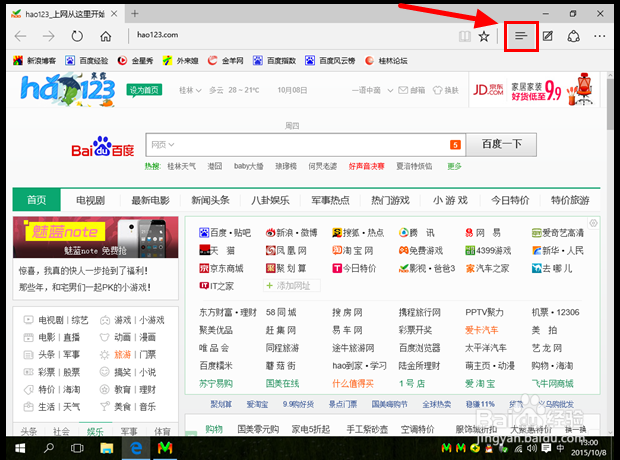This screenshot has width=620, height=460.
Task: Click the 添加网址 button
Action: click(292, 286)
